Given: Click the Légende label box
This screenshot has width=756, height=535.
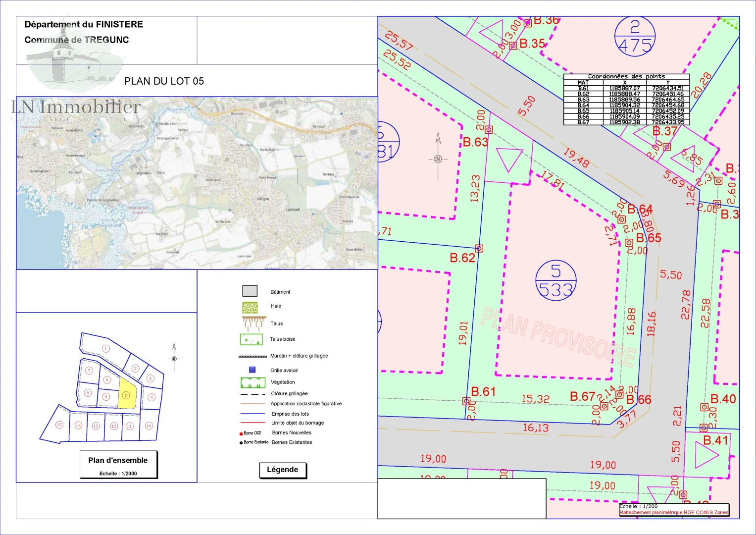Looking at the screenshot, I should (283, 470).
